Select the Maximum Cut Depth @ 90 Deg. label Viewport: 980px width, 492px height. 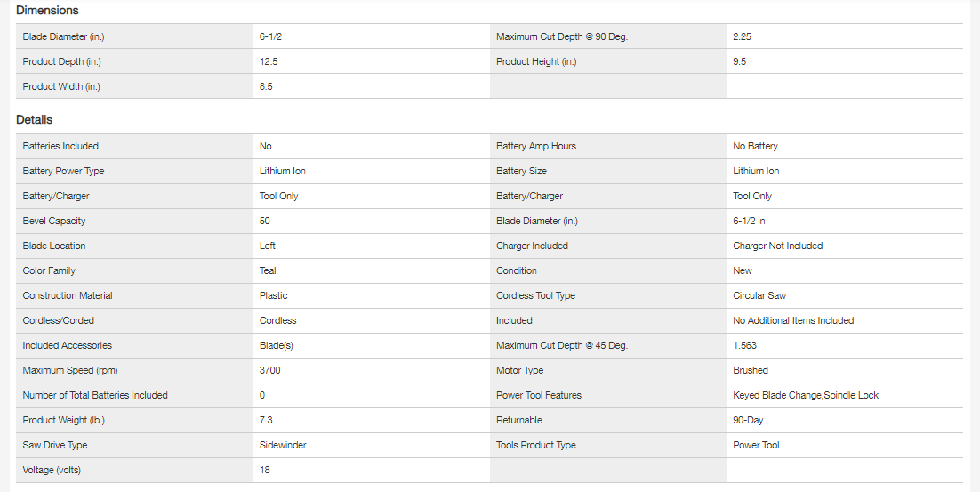point(567,37)
